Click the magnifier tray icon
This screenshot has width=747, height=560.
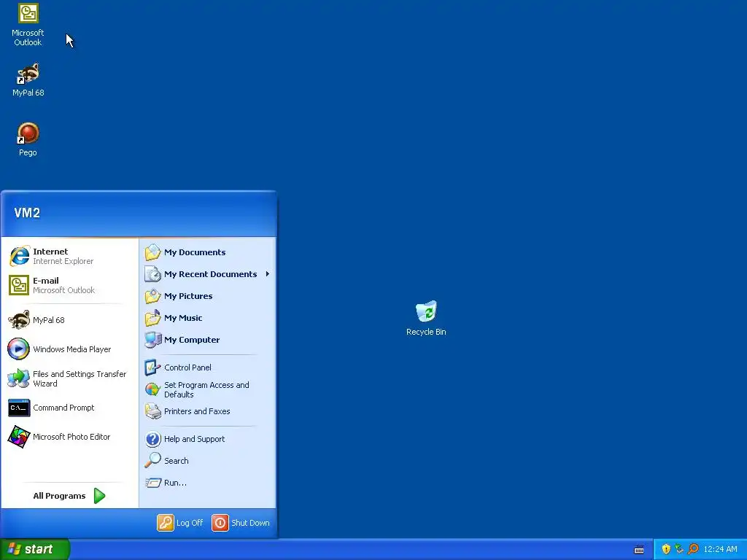(693, 549)
